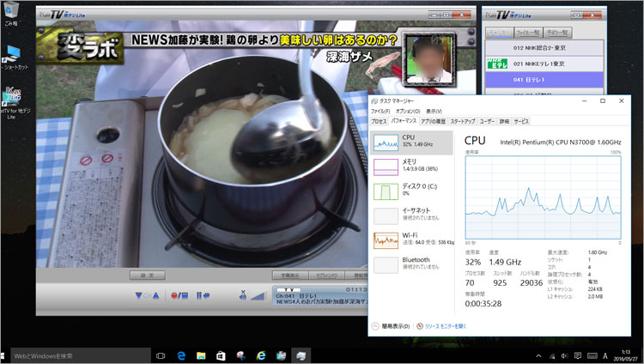Open the 設定 settings button in TV player
This screenshot has height=364, width=644.
tap(148, 276)
